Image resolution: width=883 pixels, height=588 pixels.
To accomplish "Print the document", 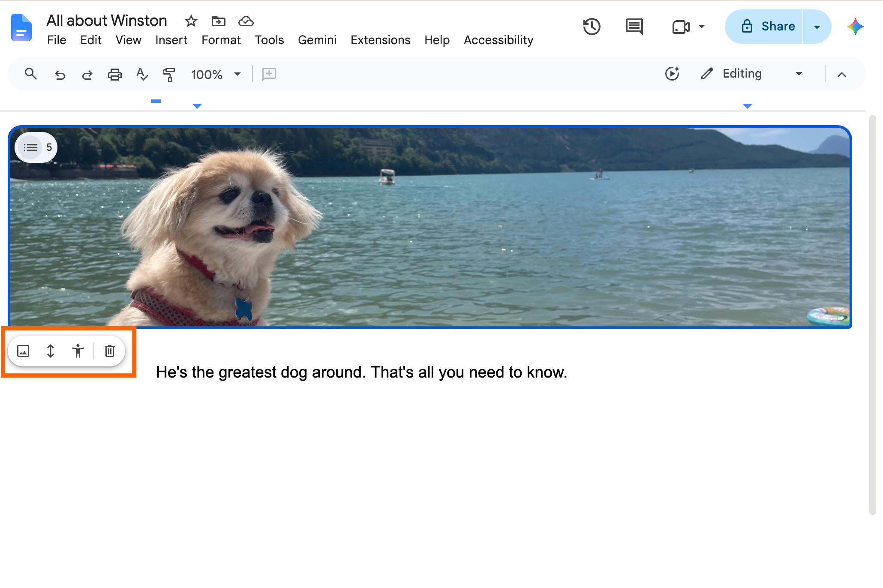I will point(114,75).
